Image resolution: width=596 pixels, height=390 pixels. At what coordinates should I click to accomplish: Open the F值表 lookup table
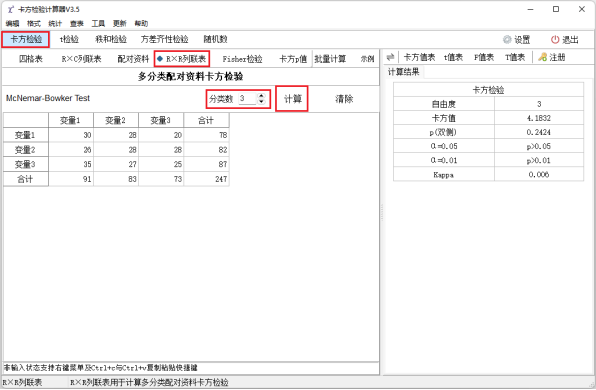click(x=483, y=57)
